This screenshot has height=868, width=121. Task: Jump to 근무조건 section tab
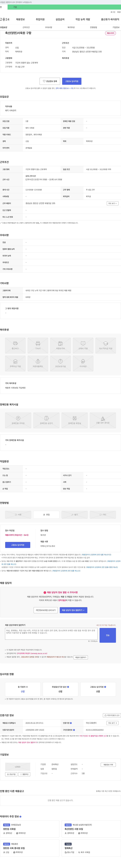pos(26,27)
